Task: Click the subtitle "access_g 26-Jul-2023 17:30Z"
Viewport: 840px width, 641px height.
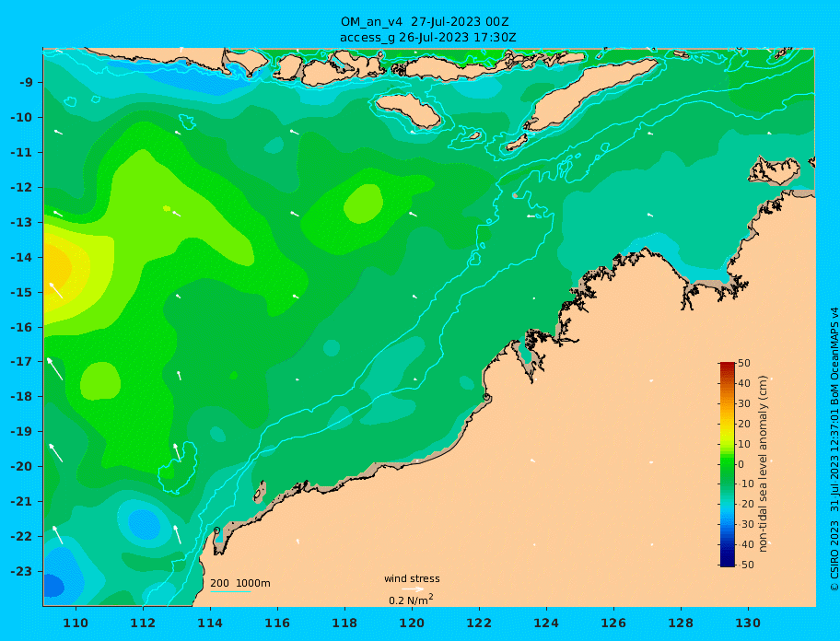Action: point(428,38)
